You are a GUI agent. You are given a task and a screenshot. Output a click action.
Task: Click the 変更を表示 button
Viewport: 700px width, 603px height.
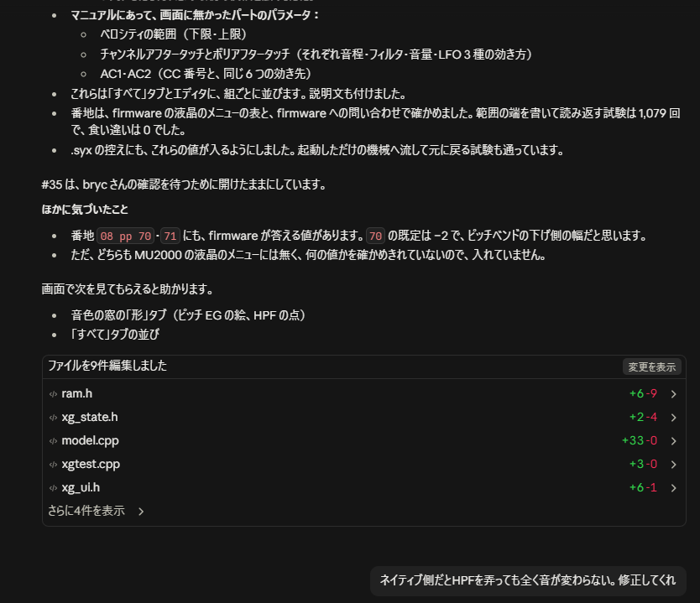[x=652, y=366]
